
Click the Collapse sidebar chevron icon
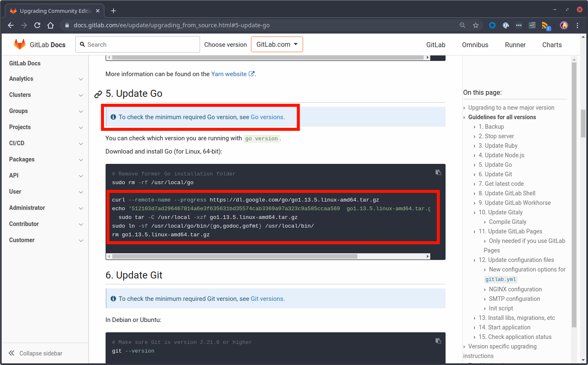coord(12,353)
